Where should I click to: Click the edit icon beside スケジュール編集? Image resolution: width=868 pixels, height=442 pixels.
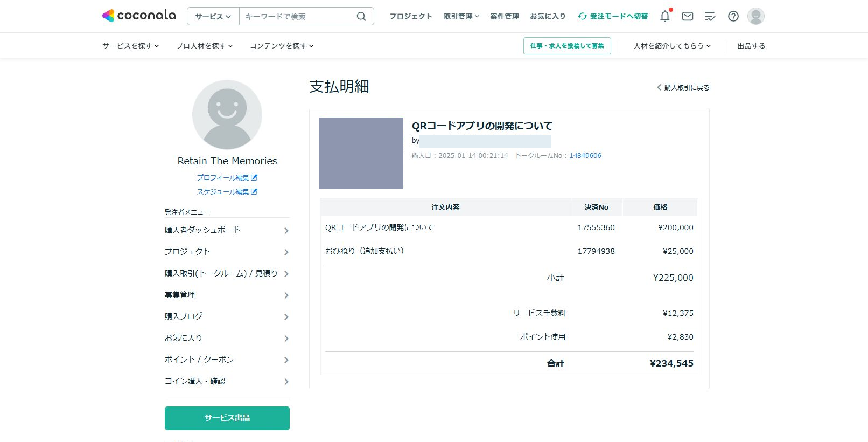point(254,191)
